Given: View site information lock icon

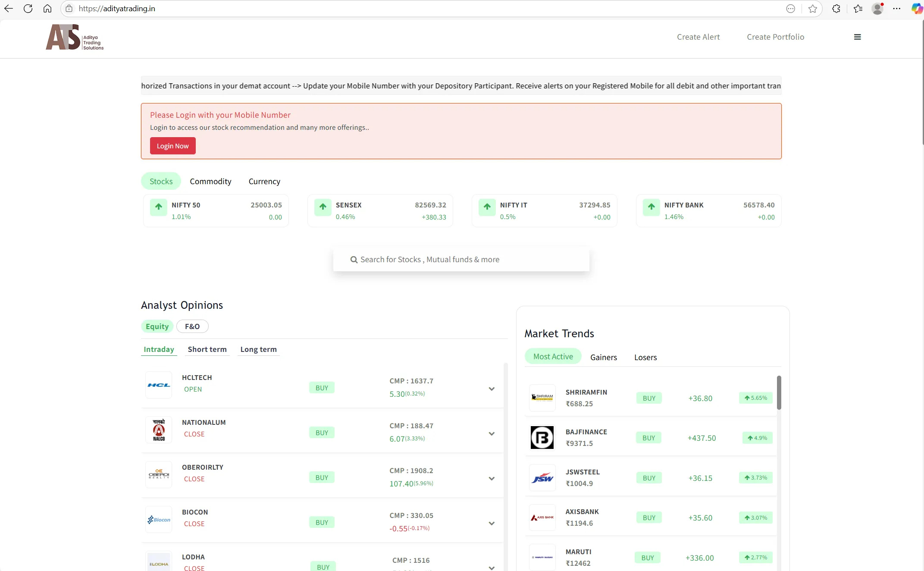Looking at the screenshot, I should pyautogui.click(x=69, y=9).
